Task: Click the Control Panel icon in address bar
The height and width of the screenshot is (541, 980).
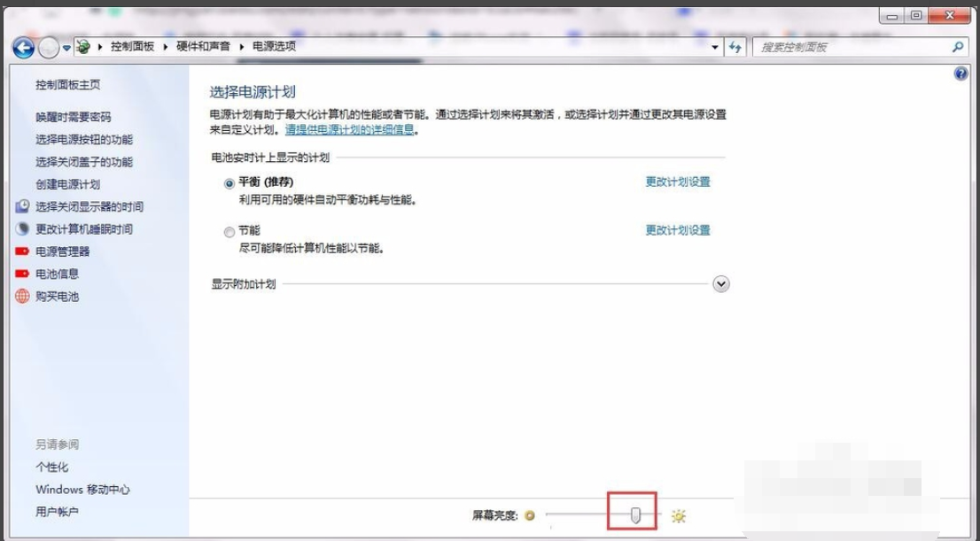Action: coord(84,47)
